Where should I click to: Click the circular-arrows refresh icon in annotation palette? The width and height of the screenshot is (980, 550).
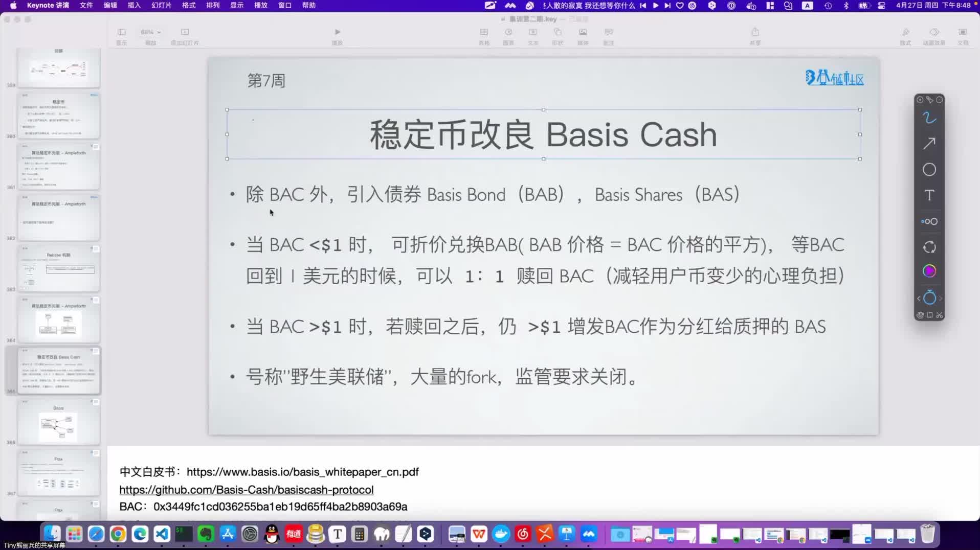[x=929, y=247]
